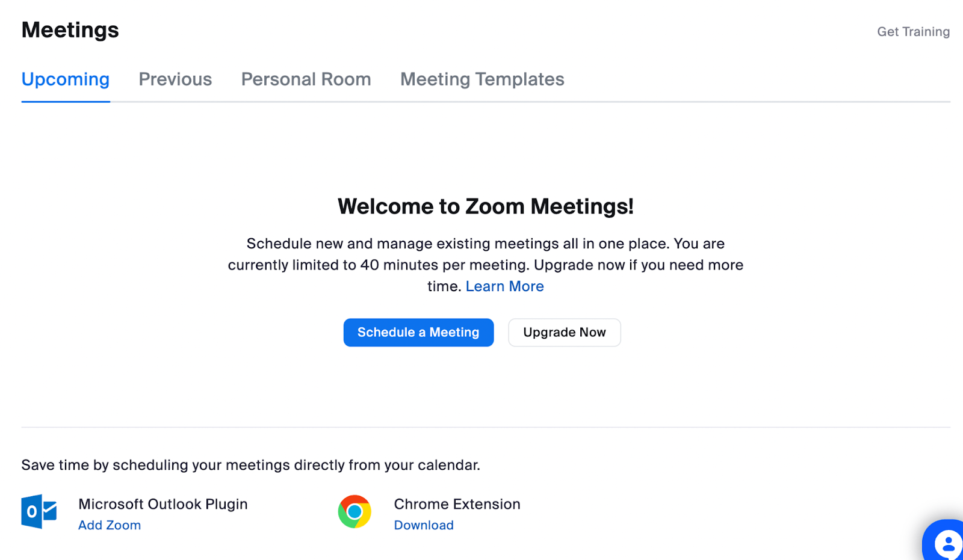Click the Microsoft Outlook Plugin icon

pyautogui.click(x=39, y=512)
